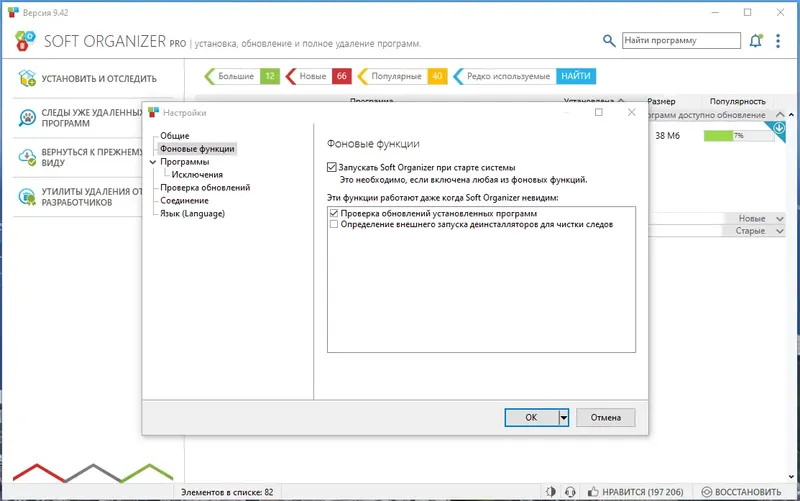Click the program list scrollbar down arrow
800x501 pixels.
[791, 477]
